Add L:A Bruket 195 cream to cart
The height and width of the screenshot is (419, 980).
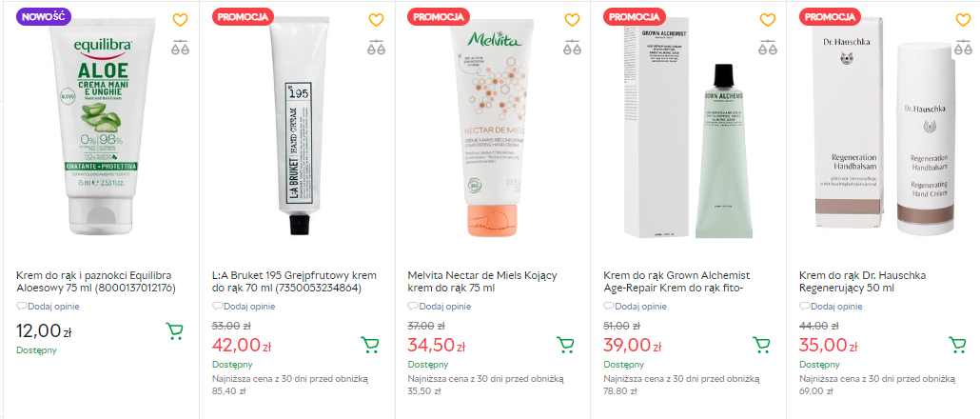click(x=370, y=345)
